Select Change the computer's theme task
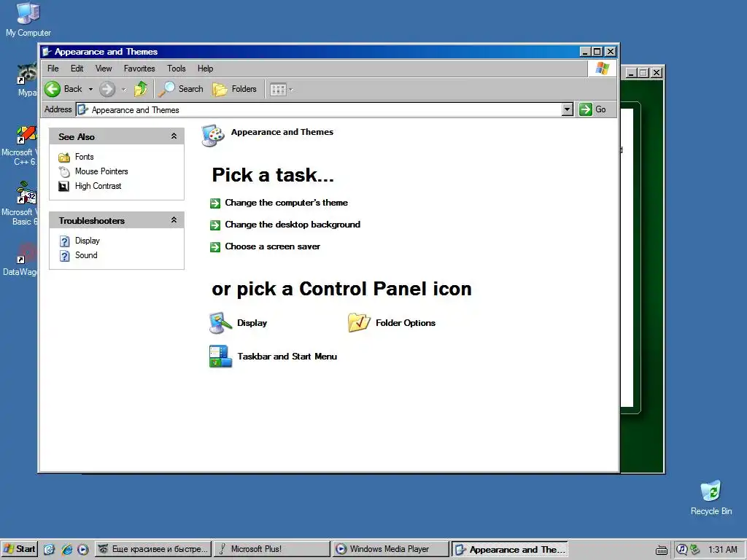Image resolution: width=747 pixels, height=560 pixels. (x=286, y=203)
